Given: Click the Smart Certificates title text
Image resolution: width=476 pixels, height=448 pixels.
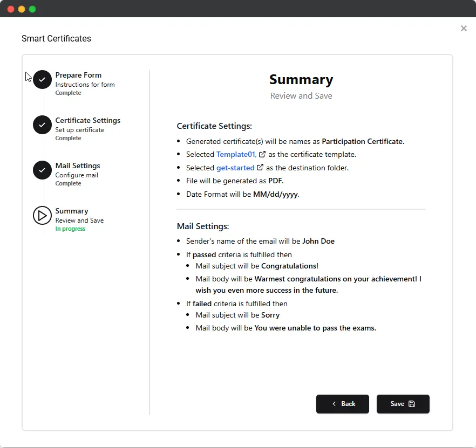Looking at the screenshot, I should 56,38.
